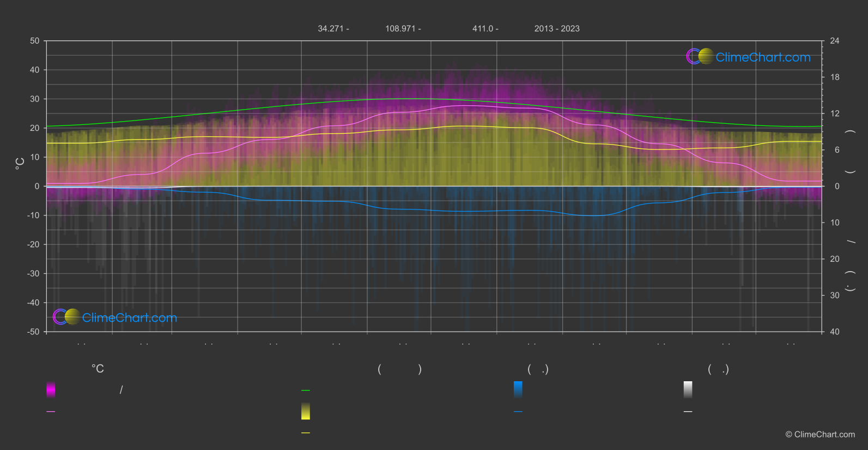Click the white gradient legend swatch
Image resolution: width=868 pixels, height=450 pixels.
(x=688, y=389)
